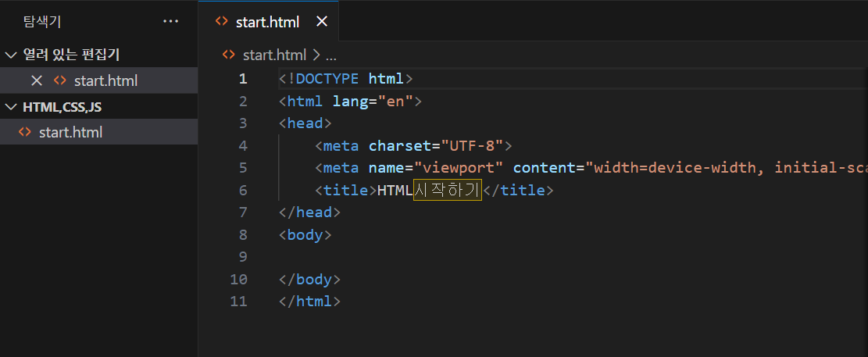This screenshot has width=868, height=357.
Task: Click the closing /head tag
Action: coord(309,212)
